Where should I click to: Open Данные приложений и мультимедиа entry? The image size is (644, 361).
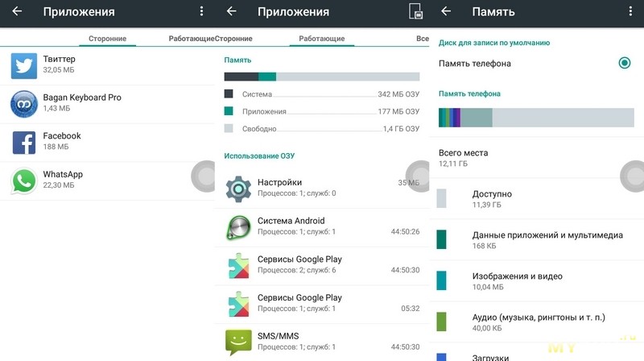536,239
